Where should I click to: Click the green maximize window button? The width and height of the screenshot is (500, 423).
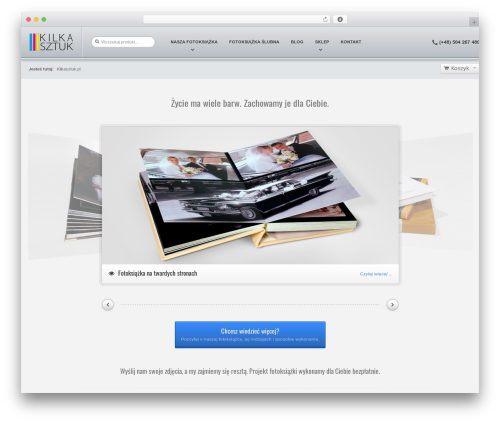tap(44, 20)
